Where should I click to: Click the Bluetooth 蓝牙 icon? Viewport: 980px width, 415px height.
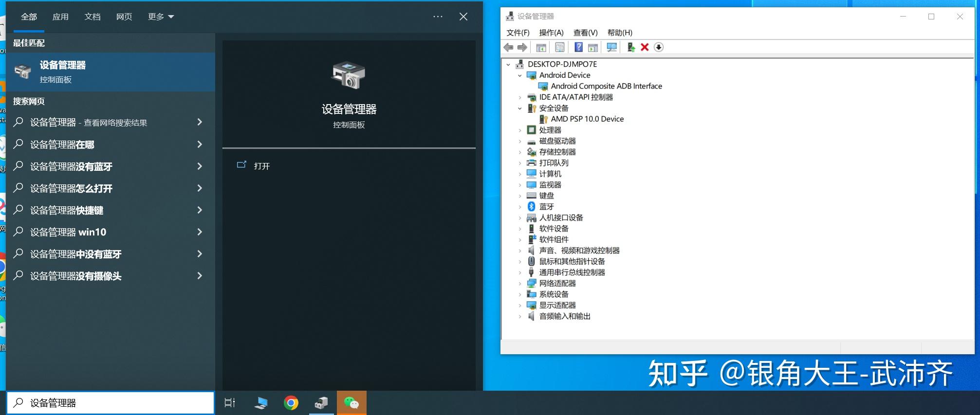coord(532,207)
